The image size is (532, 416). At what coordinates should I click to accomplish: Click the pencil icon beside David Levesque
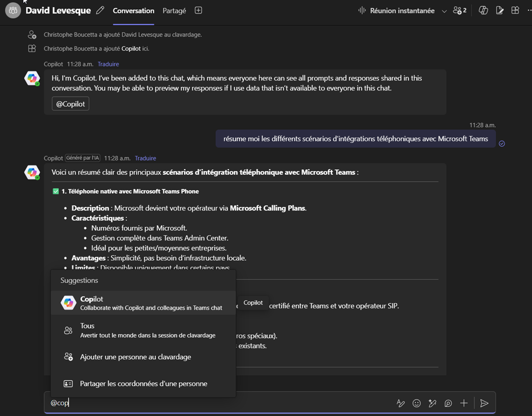click(x=100, y=10)
